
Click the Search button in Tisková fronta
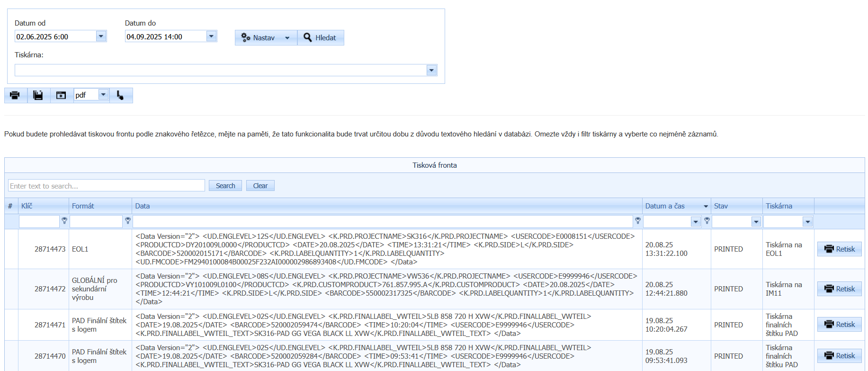[225, 186]
